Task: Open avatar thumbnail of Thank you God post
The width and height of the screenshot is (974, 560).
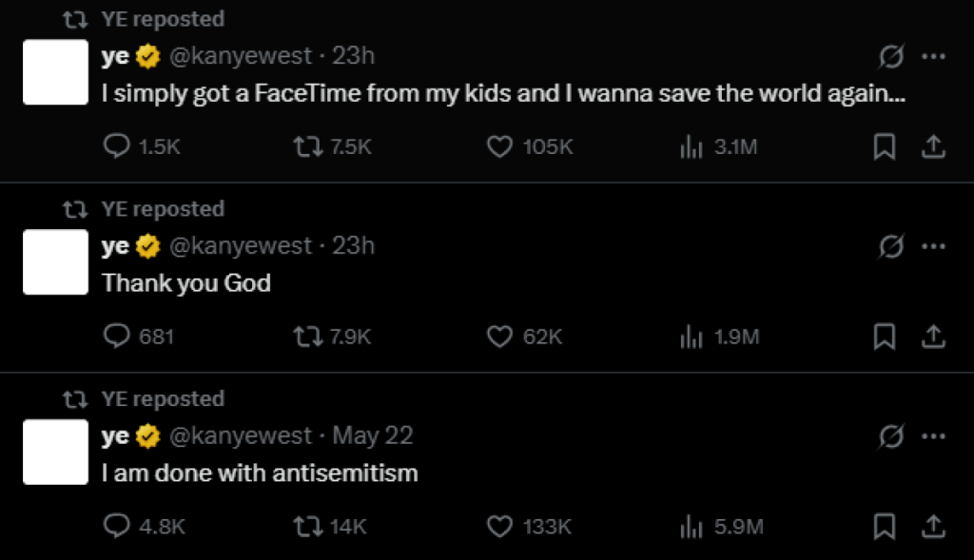Action: click(55, 262)
